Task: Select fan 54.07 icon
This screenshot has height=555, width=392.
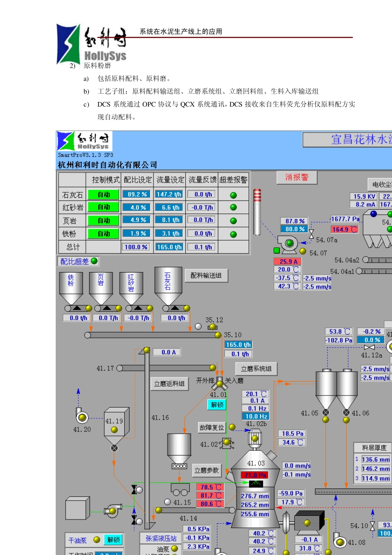Action: point(287,244)
